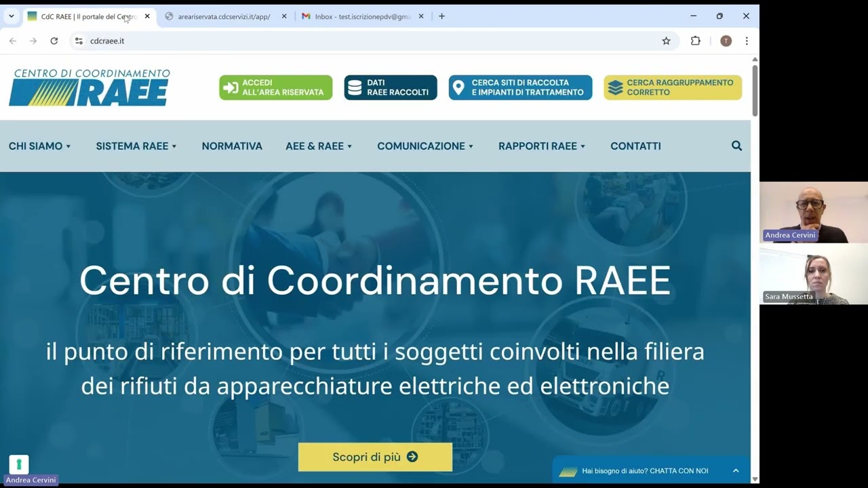Image resolution: width=868 pixels, height=488 pixels.
Task: Open the Chrome profile avatar
Action: 726,41
